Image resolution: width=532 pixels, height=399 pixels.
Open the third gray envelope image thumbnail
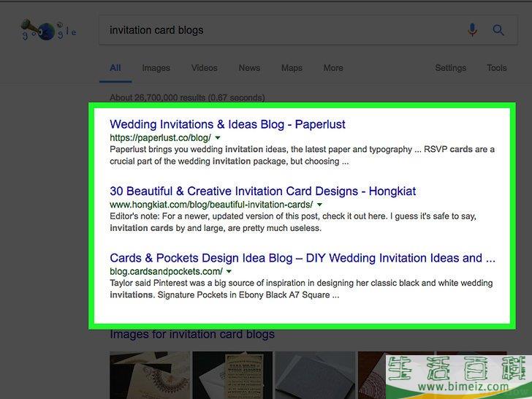click(315, 375)
